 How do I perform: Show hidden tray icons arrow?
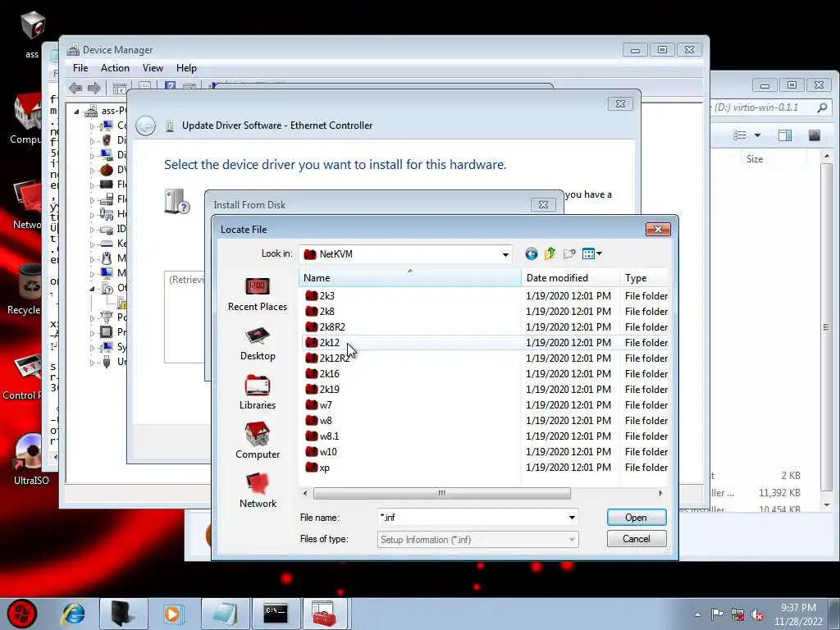click(x=697, y=614)
